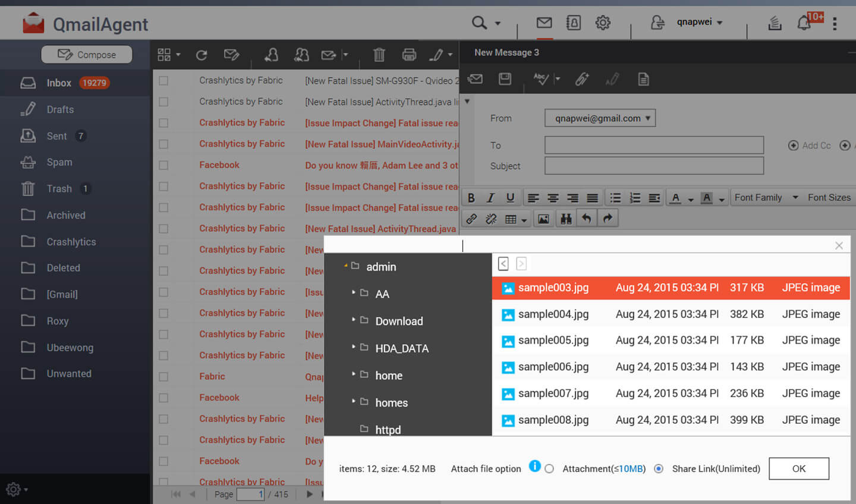Click the file browser back arrow

503,264
